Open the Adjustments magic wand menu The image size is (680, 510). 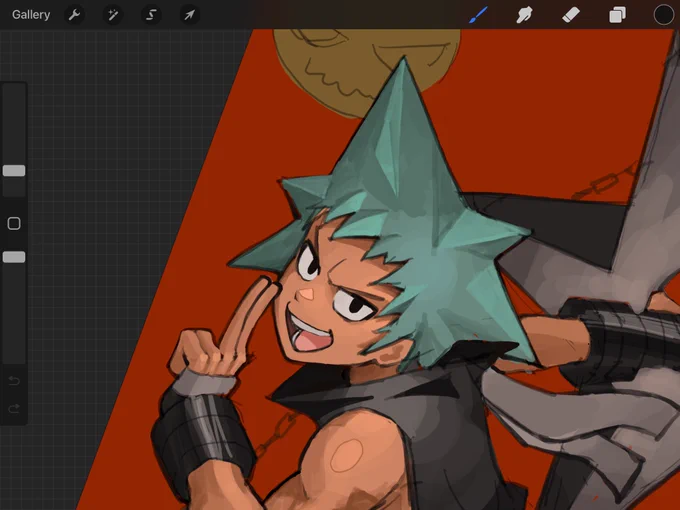pyautogui.click(x=113, y=15)
